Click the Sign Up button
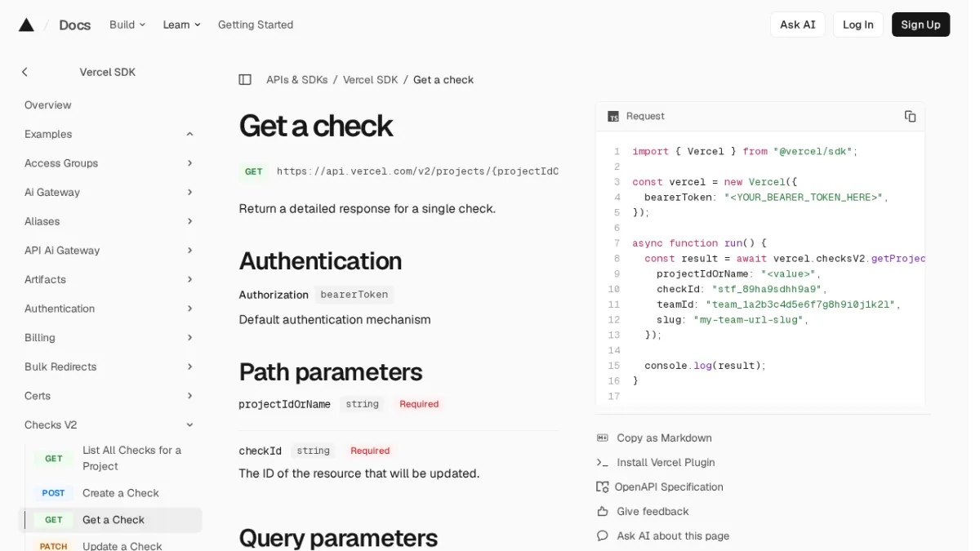 tap(920, 24)
